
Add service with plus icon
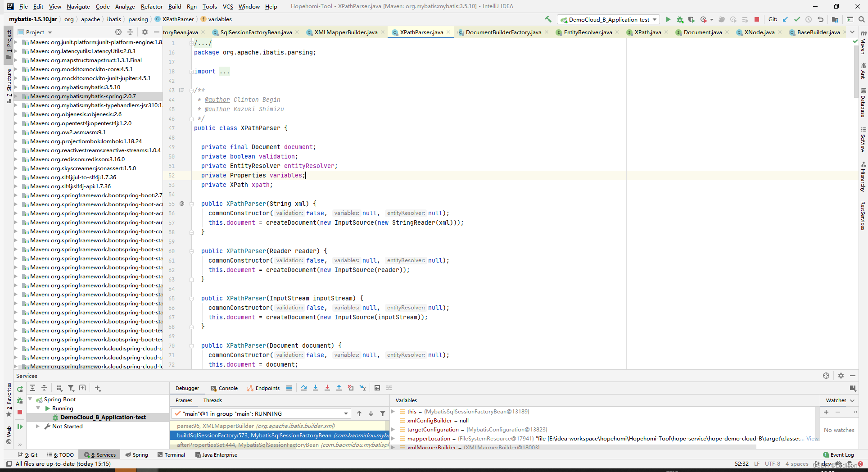coord(98,388)
